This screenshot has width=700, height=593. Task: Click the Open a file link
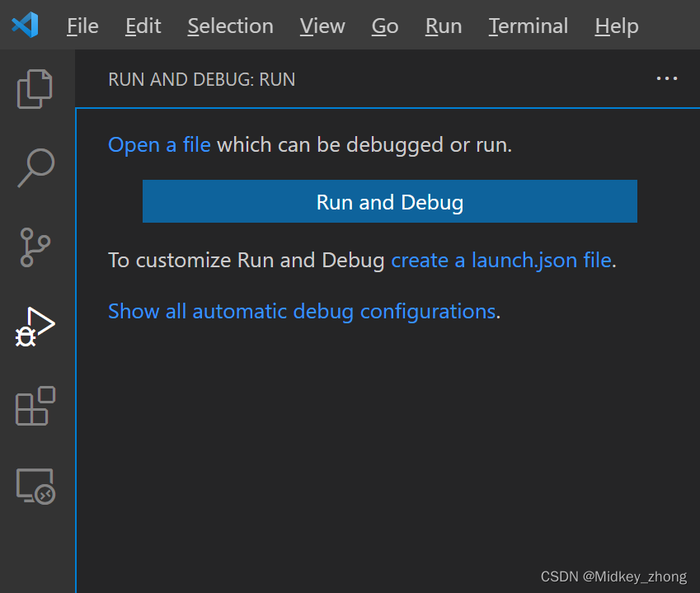point(159,144)
